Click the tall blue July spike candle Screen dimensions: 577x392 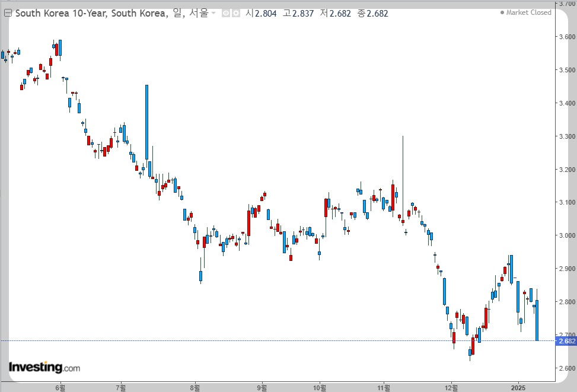(x=147, y=122)
